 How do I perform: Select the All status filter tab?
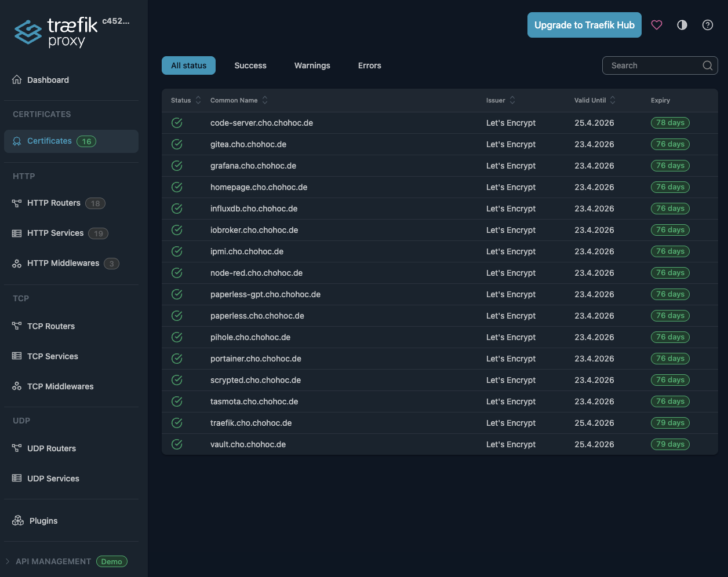[188, 65]
